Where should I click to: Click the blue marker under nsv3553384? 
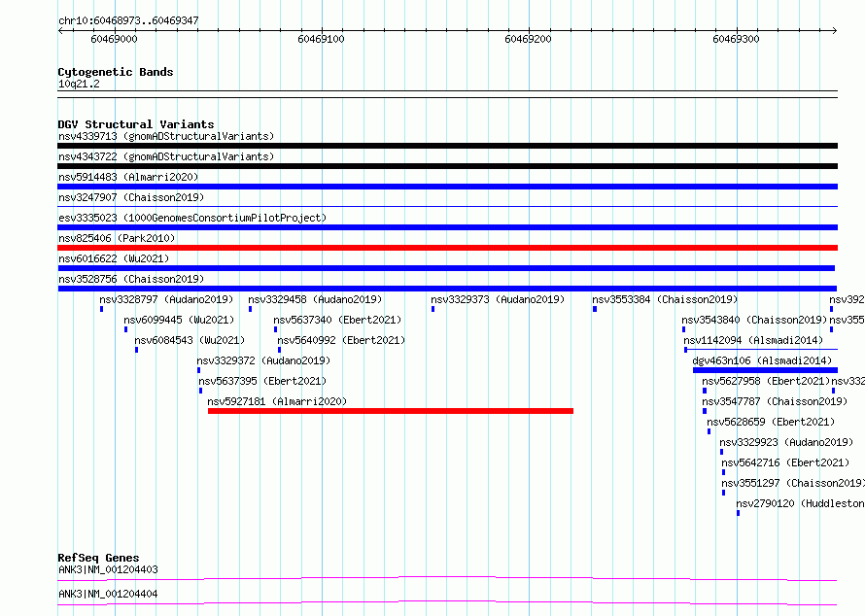595,309
